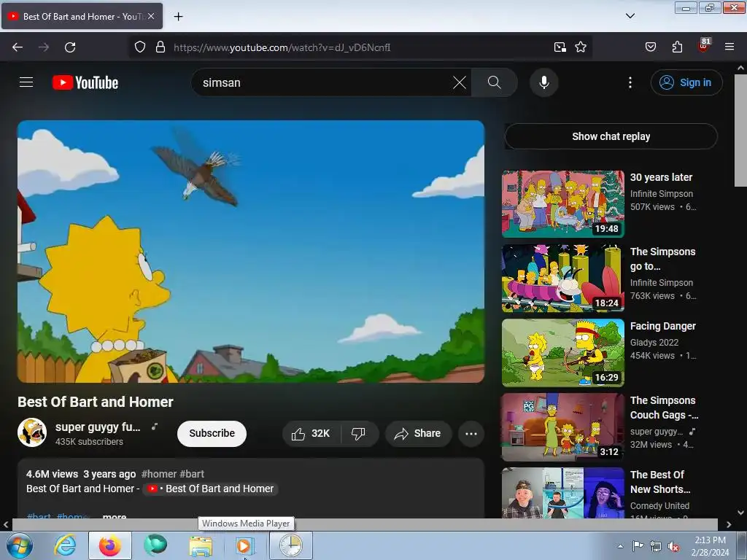Image resolution: width=747 pixels, height=560 pixels.
Task: Open muted volume icon in tray
Action: click(x=673, y=547)
